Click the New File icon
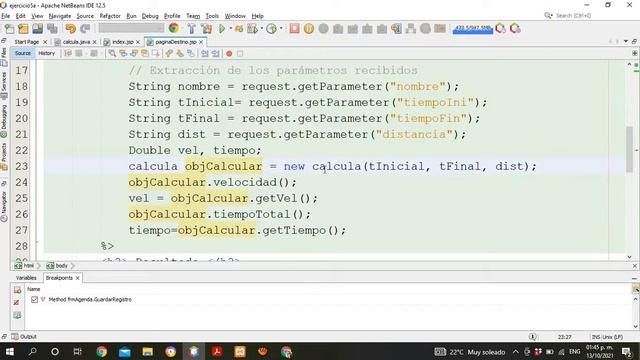This screenshot has height=360, width=640. click(9, 29)
